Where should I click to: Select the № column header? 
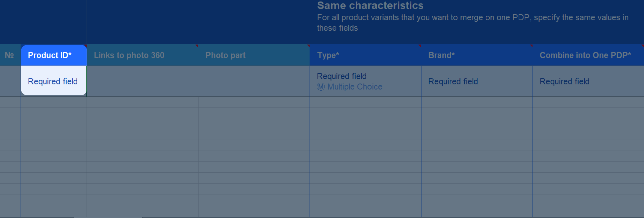pyautogui.click(x=10, y=55)
